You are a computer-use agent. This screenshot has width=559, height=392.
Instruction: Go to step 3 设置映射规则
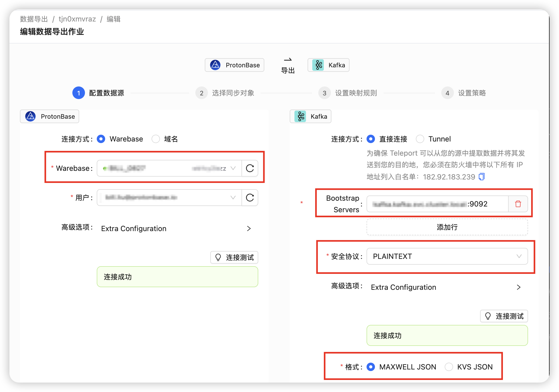point(348,93)
